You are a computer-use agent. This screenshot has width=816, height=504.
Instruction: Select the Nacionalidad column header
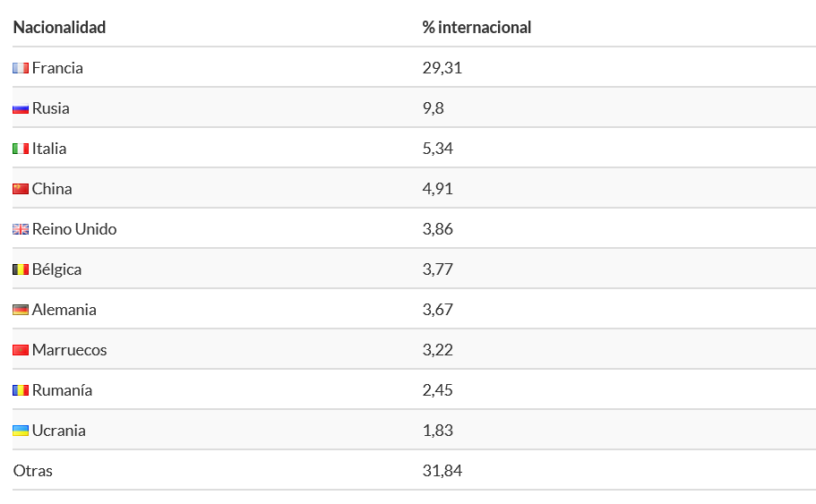coord(59,27)
